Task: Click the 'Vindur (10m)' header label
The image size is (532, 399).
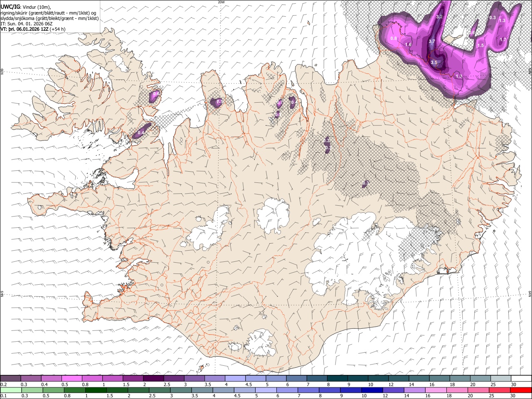Action: pos(36,7)
